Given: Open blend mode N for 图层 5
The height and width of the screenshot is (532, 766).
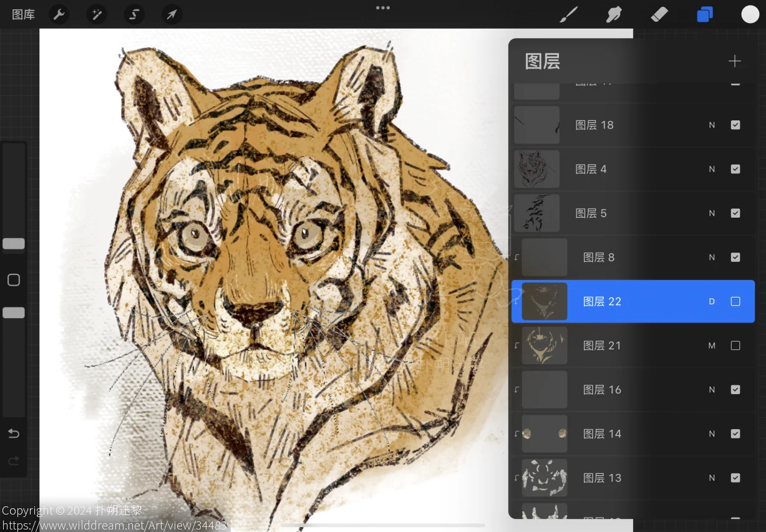Looking at the screenshot, I should pos(712,213).
